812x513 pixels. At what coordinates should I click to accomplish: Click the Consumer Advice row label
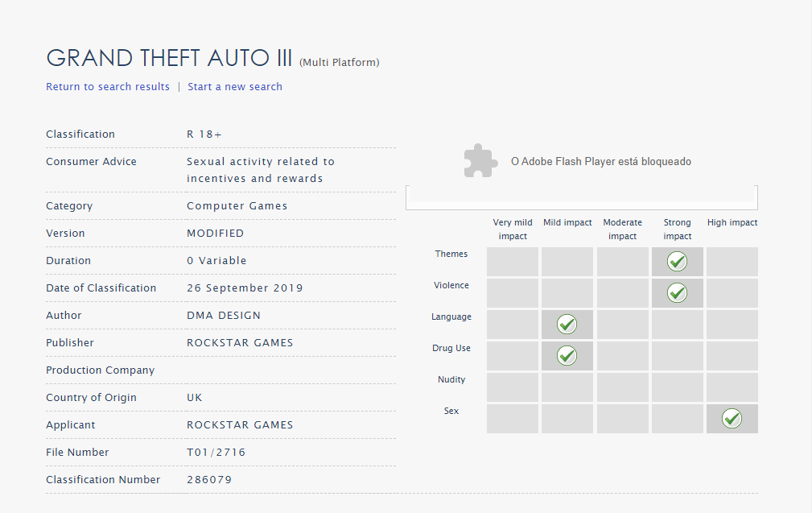coord(91,162)
